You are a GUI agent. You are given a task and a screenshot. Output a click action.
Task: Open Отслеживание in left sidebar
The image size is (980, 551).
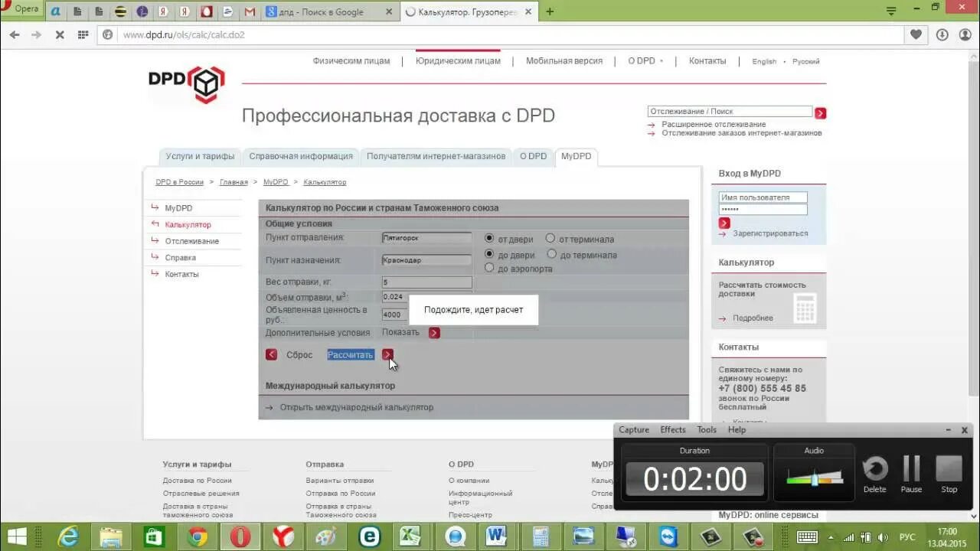click(192, 241)
